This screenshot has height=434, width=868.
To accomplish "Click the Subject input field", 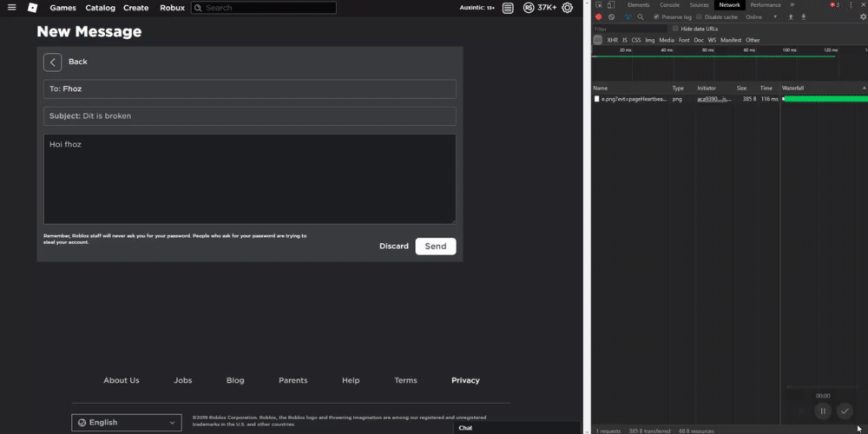I will click(x=250, y=116).
